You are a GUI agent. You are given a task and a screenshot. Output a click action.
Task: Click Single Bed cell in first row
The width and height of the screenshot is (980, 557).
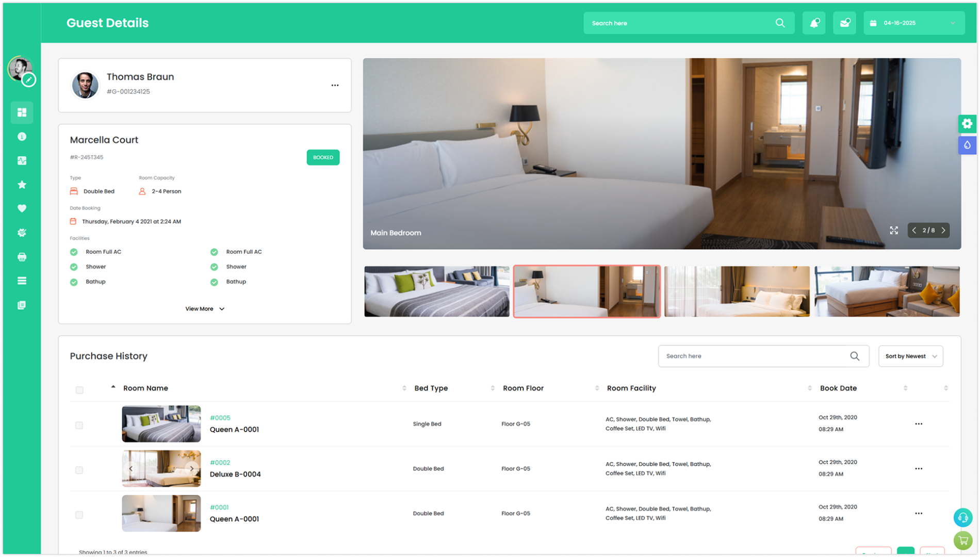pos(427,424)
